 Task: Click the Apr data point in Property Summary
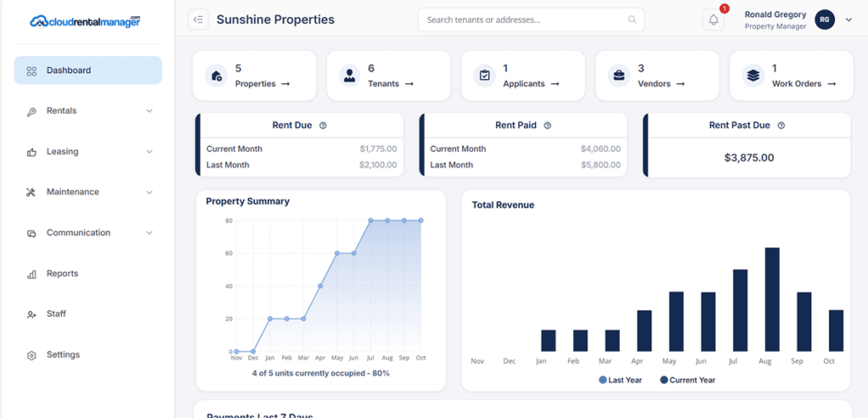(320, 287)
